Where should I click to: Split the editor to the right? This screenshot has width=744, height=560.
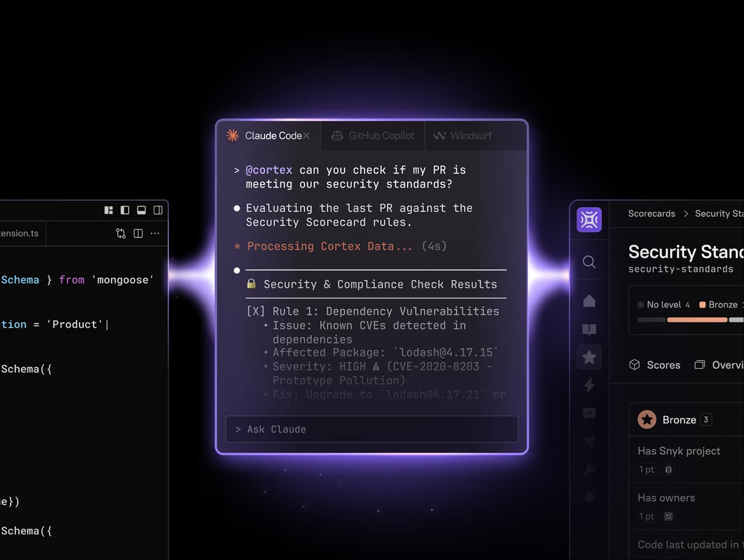[138, 234]
